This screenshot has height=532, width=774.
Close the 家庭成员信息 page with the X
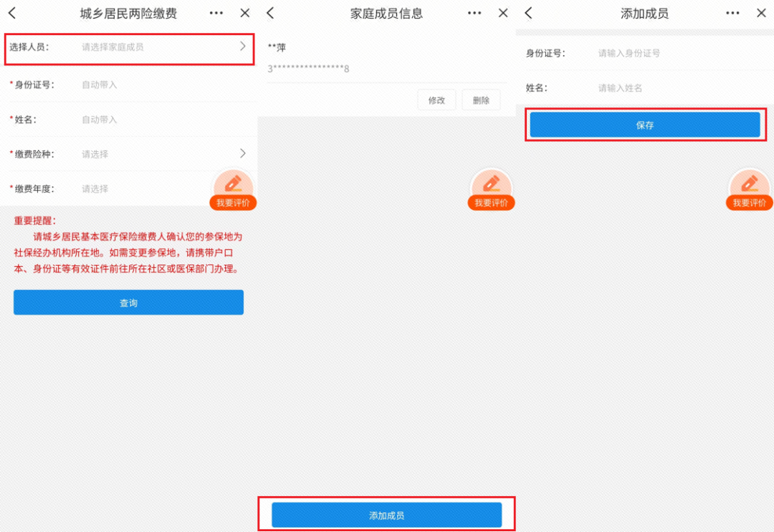[x=503, y=12]
